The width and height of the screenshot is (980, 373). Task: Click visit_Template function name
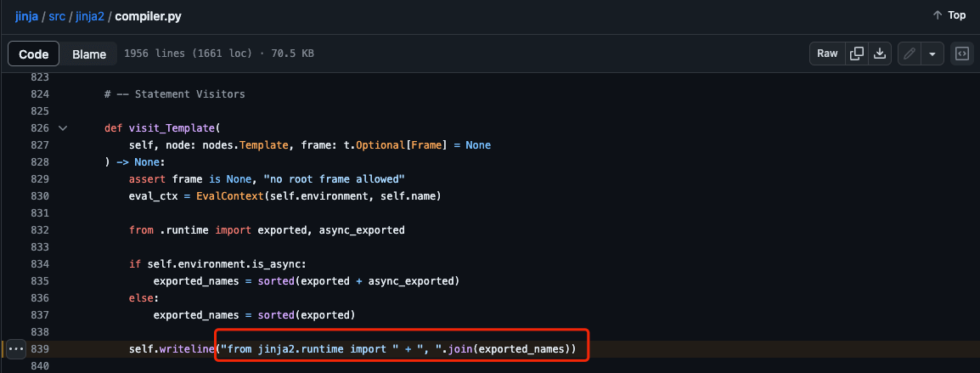(x=172, y=128)
